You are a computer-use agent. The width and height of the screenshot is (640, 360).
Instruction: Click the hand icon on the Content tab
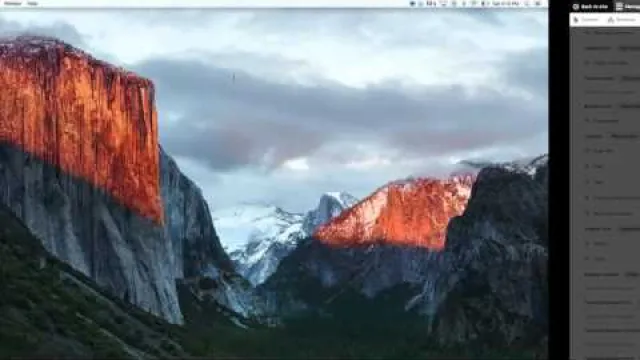click(576, 20)
